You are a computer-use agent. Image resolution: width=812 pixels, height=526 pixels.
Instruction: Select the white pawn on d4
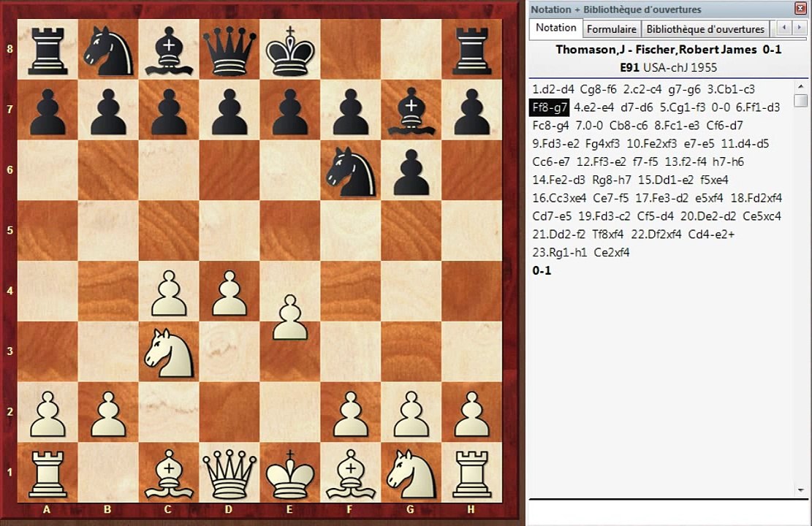click(229, 292)
